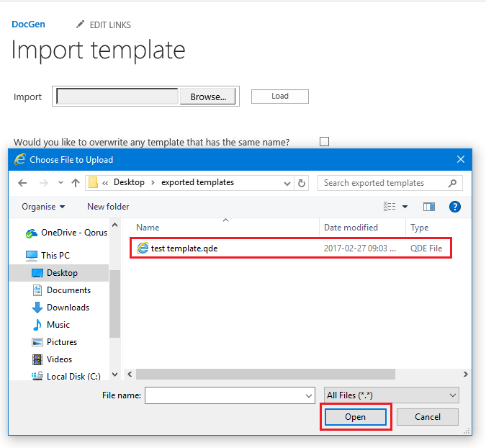The width and height of the screenshot is (486, 448).
Task: Click the pencil icon next to EDIT LINKS
Action: pos(80,24)
